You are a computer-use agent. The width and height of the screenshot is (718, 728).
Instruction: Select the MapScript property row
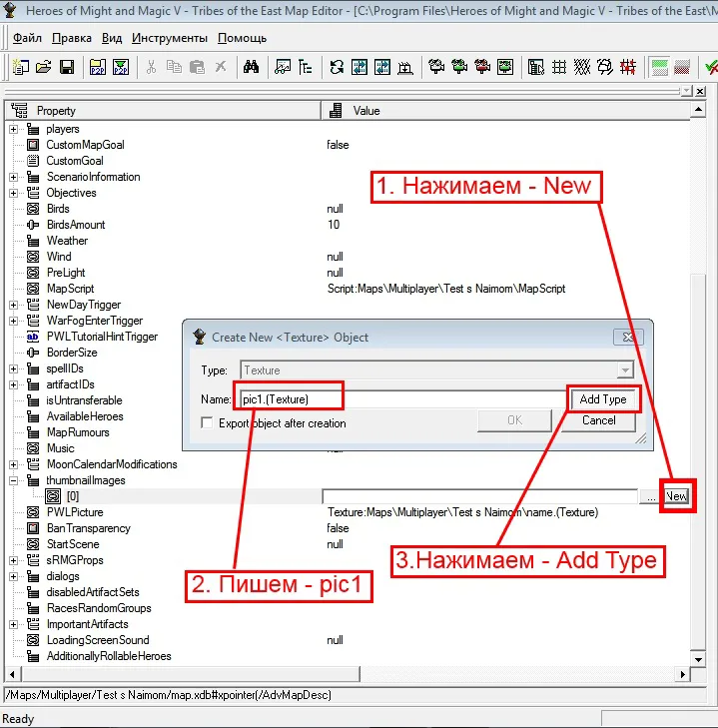(x=349, y=289)
